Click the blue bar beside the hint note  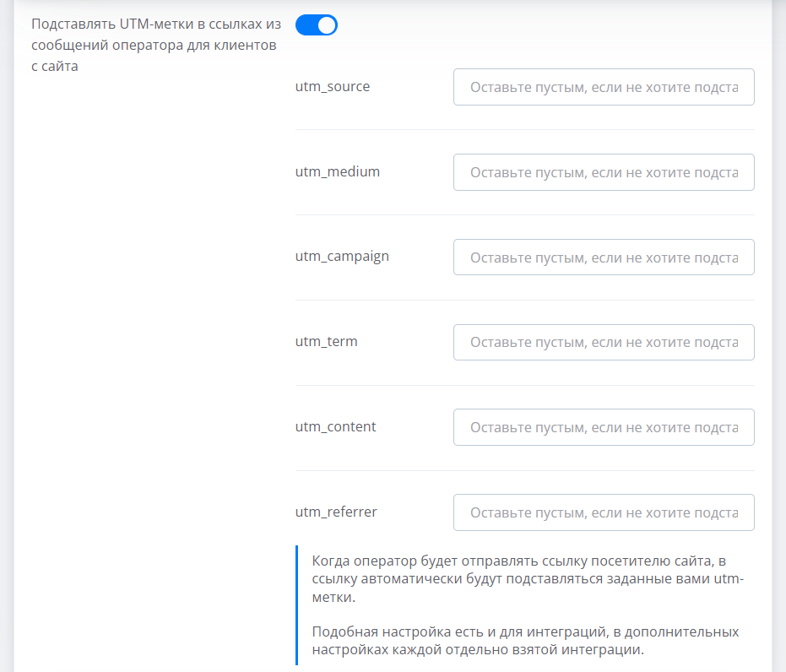[x=297, y=605]
